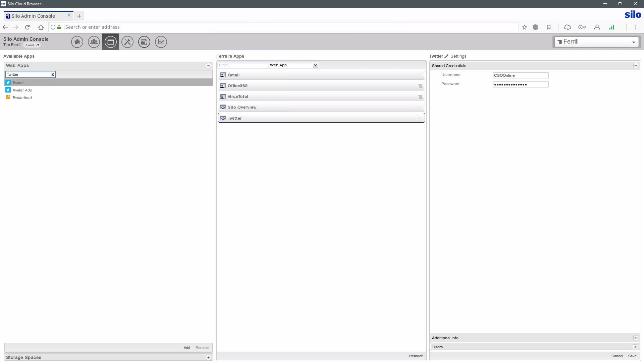Select Twitter Ads in available apps
Image resolution: width=644 pixels, height=362 pixels.
pyautogui.click(x=109, y=90)
